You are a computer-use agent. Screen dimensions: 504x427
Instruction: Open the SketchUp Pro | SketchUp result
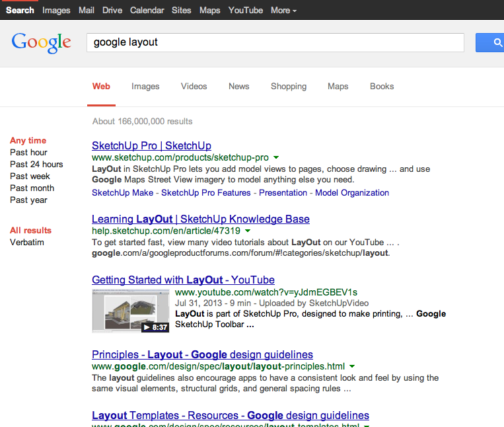(151, 145)
